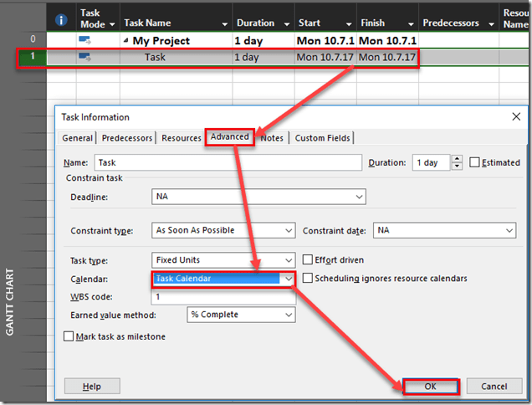532x405 pixels.
Task: Click task mode icon for My Project row
Action: click(x=84, y=40)
